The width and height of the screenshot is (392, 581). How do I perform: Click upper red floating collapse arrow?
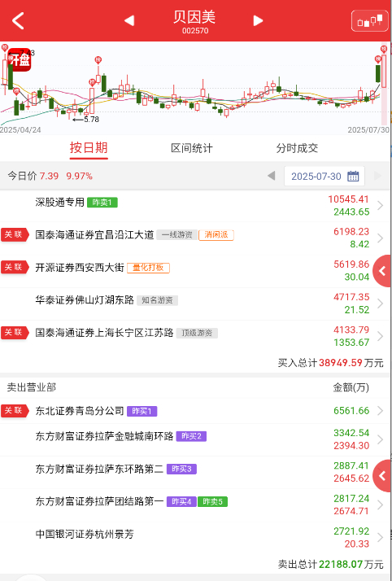(x=382, y=271)
